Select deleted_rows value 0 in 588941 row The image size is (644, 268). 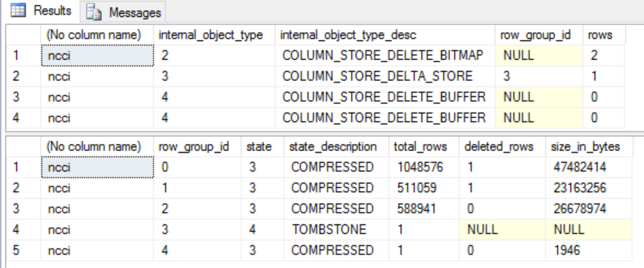(502, 208)
